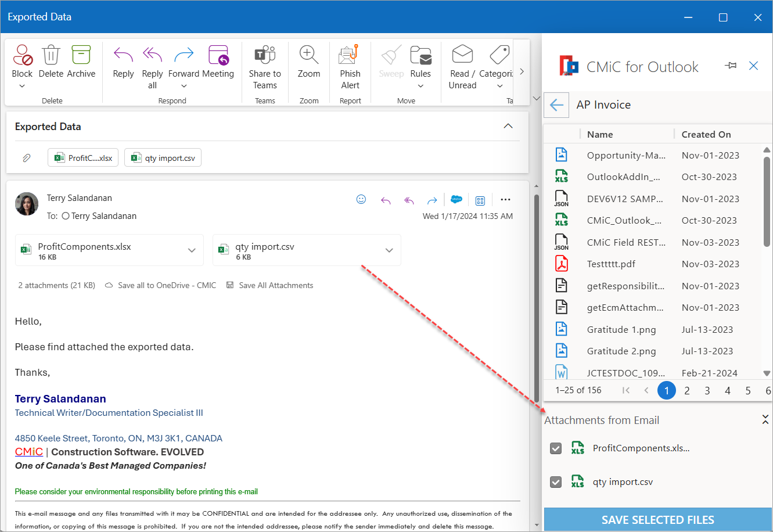This screenshot has height=532, width=773.
Task: Select the Gratitude 2.png row
Action: pyautogui.click(x=652, y=351)
